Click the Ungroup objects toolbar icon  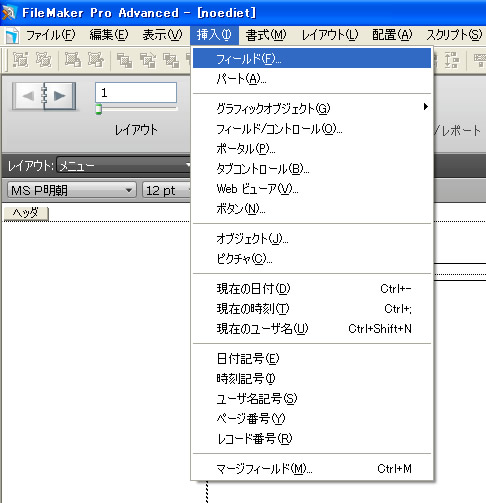pyautogui.click(x=44, y=60)
